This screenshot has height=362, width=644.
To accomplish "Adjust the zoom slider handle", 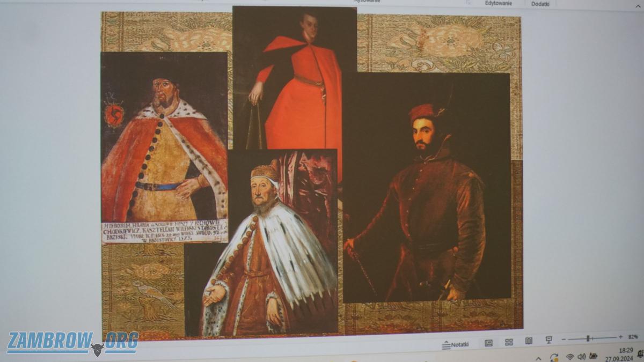I will [x=588, y=338].
